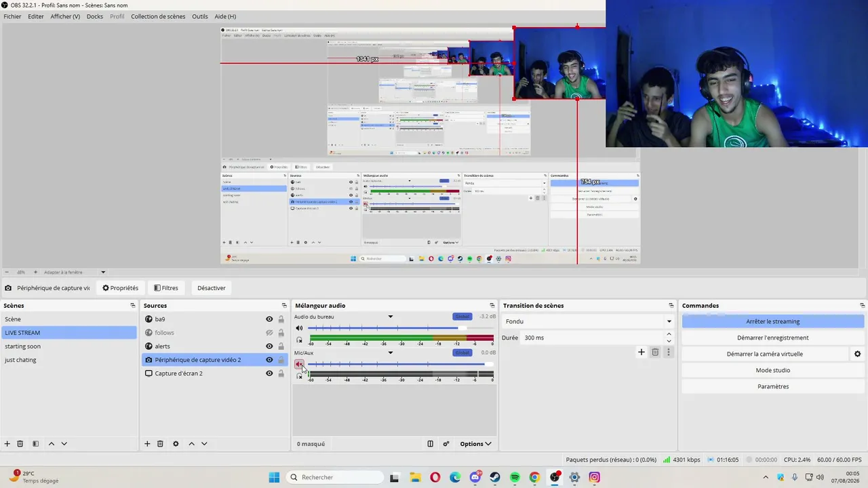Open transition properties three-dot menu
868x488 pixels.
point(669,352)
